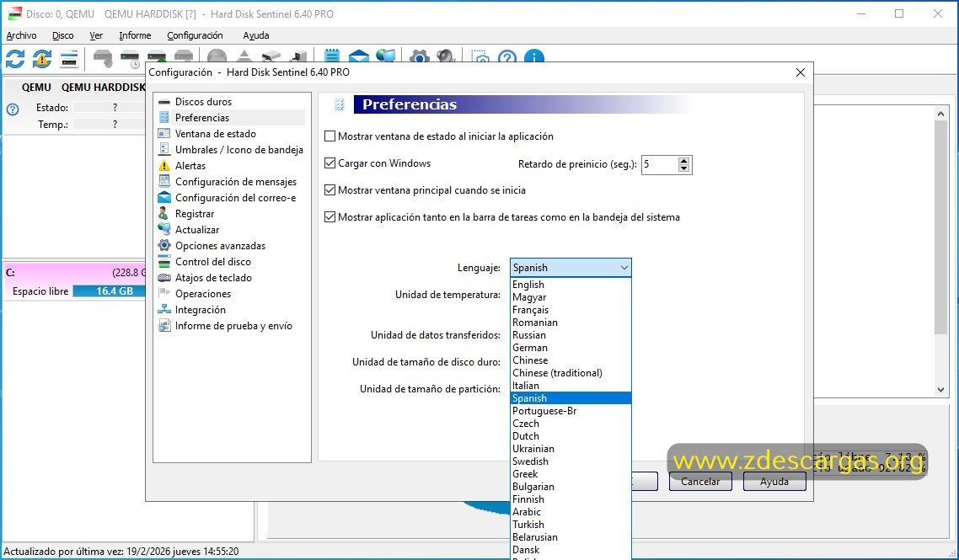The height and width of the screenshot is (560, 959).
Task: Click the blue notepad report toolbar icon
Action: 331,56
